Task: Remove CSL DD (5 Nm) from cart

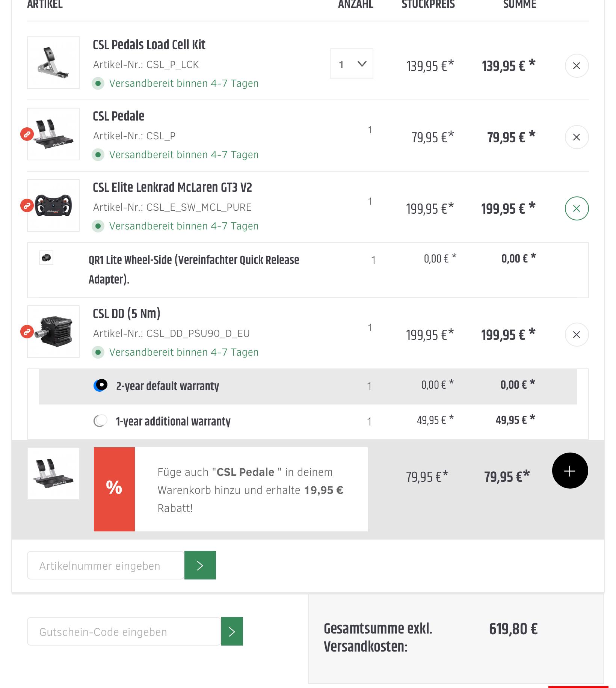Action: click(577, 335)
